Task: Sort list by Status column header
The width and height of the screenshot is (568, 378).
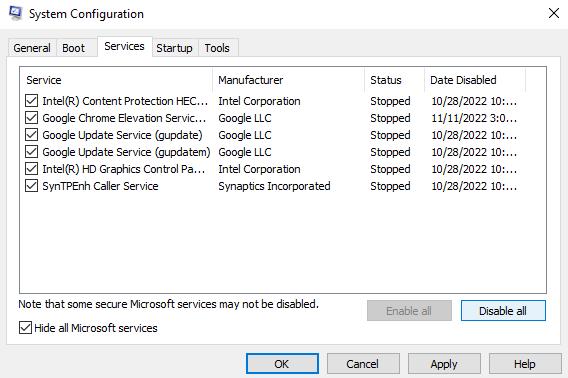Action: pyautogui.click(x=394, y=80)
